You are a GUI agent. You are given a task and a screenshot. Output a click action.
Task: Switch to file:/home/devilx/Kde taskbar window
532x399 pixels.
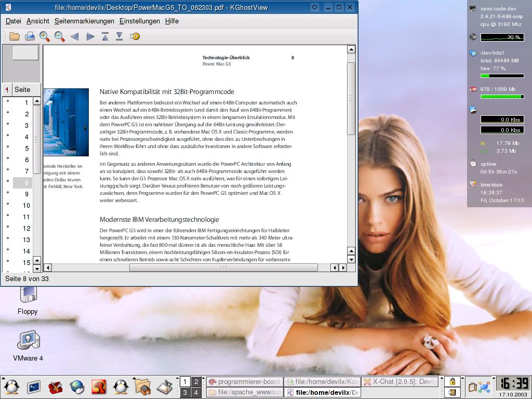322,382
